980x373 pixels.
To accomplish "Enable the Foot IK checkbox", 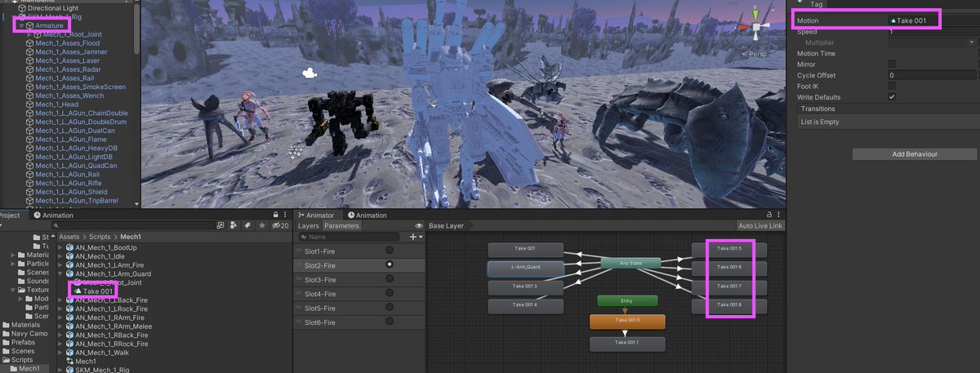I will click(892, 86).
